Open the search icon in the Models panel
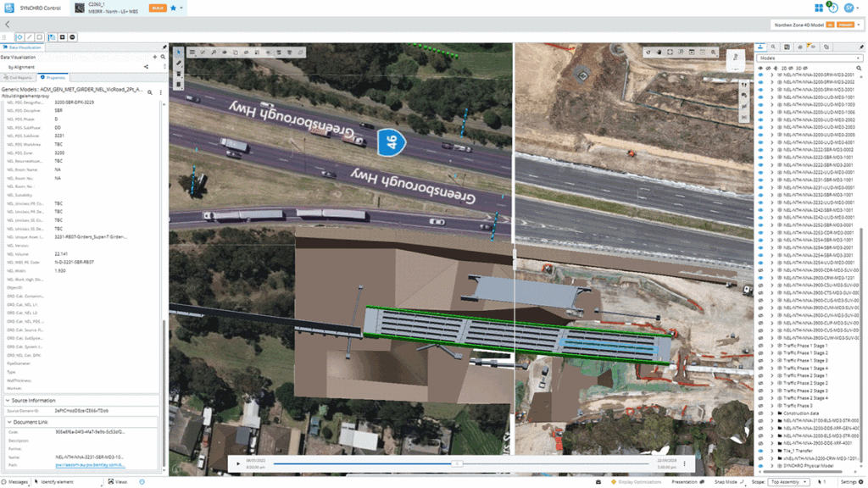The image size is (868, 488). click(x=859, y=68)
